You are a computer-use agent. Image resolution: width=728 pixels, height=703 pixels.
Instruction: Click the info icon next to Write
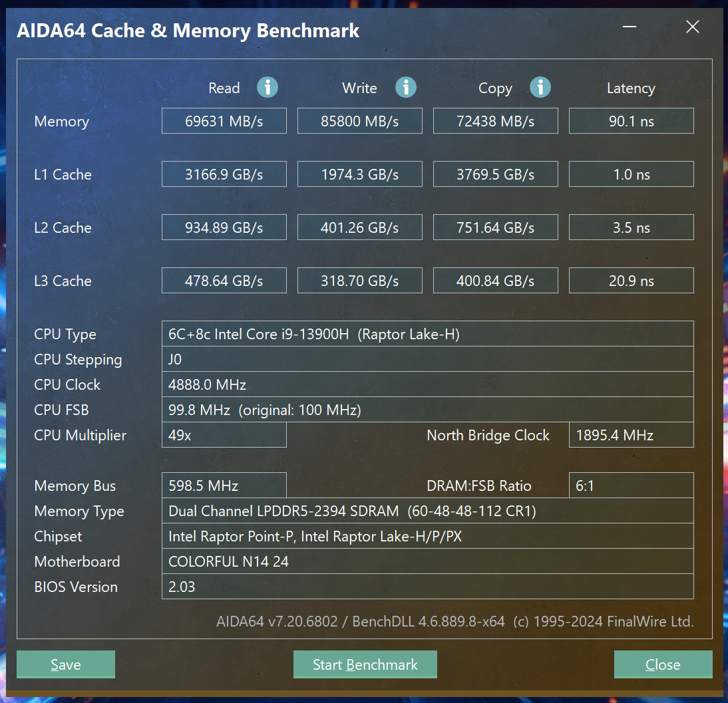[406, 87]
